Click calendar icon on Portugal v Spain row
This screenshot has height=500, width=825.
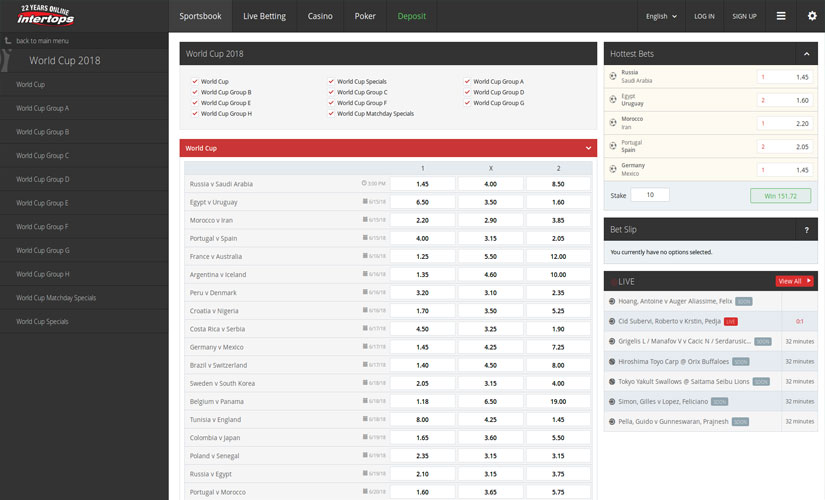(x=365, y=237)
